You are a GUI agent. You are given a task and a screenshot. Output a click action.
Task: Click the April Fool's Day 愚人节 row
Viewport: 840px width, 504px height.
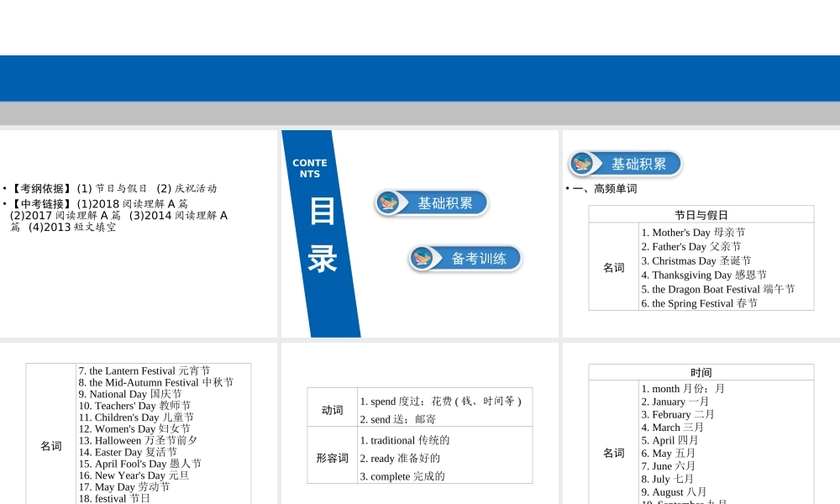(x=139, y=464)
